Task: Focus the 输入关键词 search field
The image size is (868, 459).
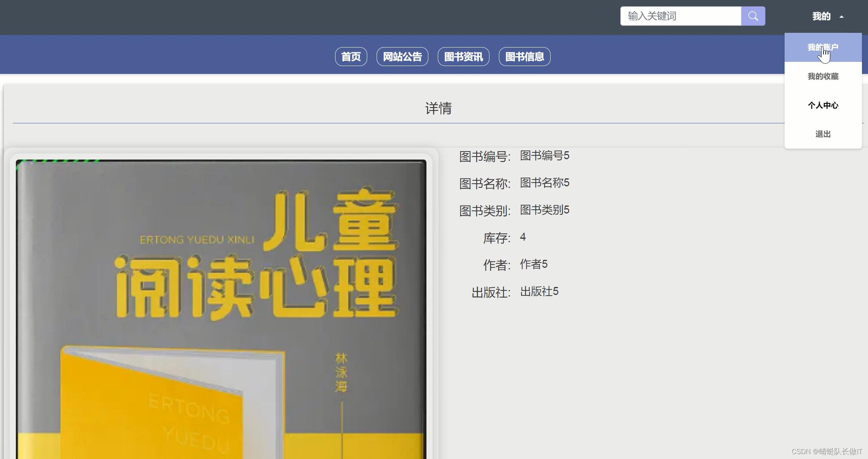Action: 680,16
